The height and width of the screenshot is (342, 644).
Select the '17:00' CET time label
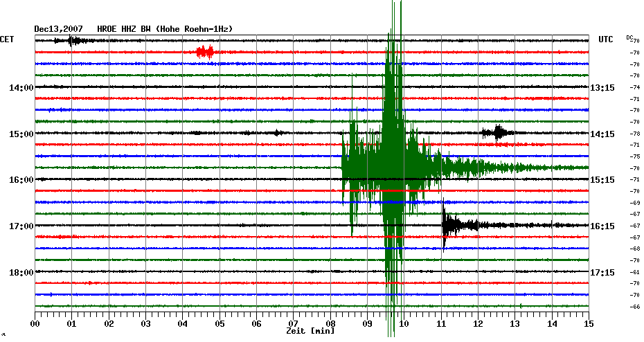click(x=21, y=226)
